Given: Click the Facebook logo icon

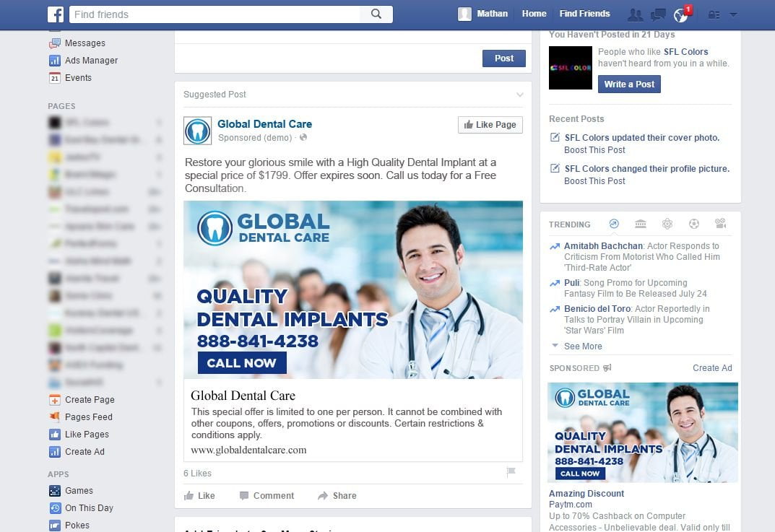Looking at the screenshot, I should pyautogui.click(x=56, y=14).
